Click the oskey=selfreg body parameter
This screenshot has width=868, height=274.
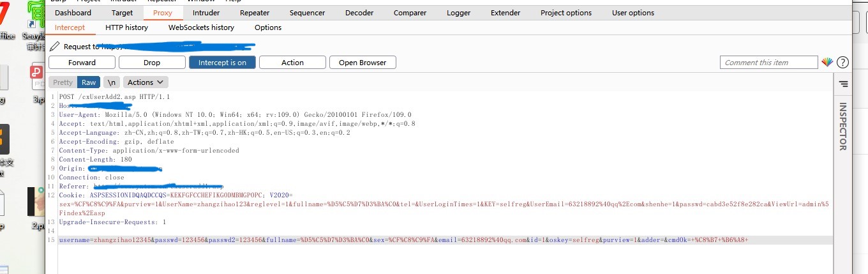(x=574, y=240)
